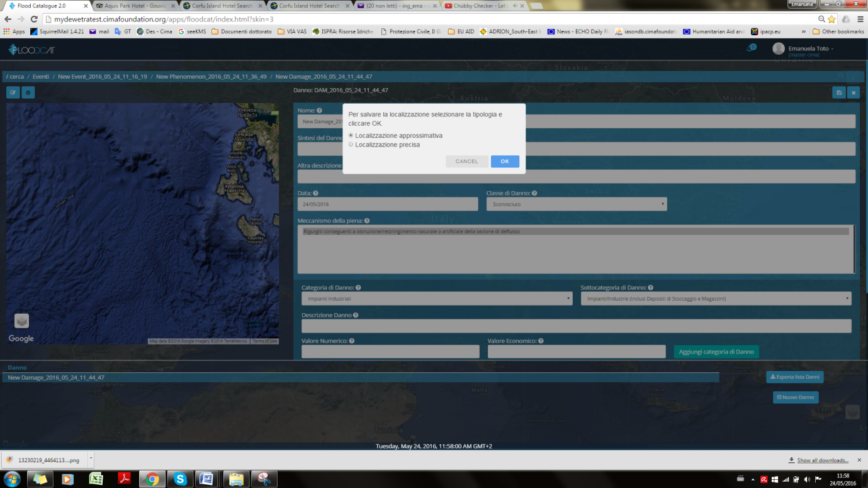Select the 'New Damage_2016_05_24_11_44_47' list row

(x=362, y=378)
